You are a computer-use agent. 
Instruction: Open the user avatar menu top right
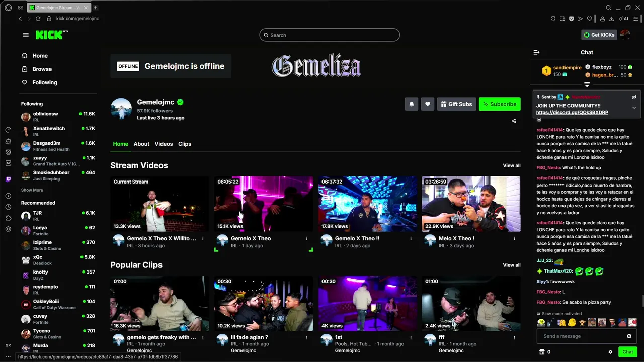click(625, 35)
